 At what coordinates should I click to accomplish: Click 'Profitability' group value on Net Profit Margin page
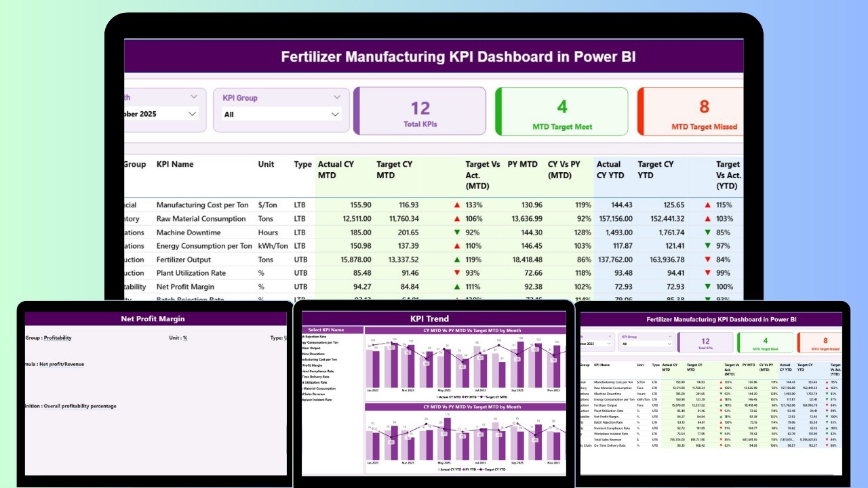coord(58,338)
